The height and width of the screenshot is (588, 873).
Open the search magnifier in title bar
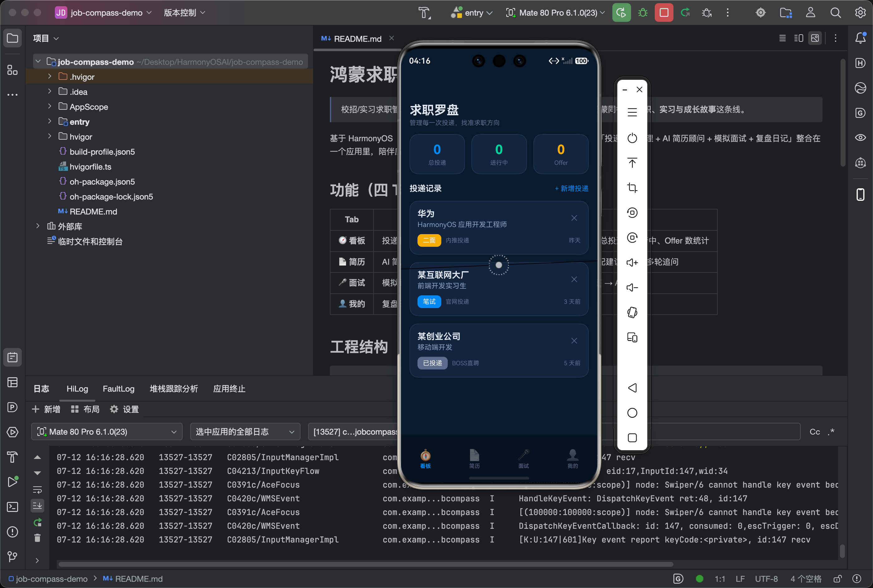point(836,13)
